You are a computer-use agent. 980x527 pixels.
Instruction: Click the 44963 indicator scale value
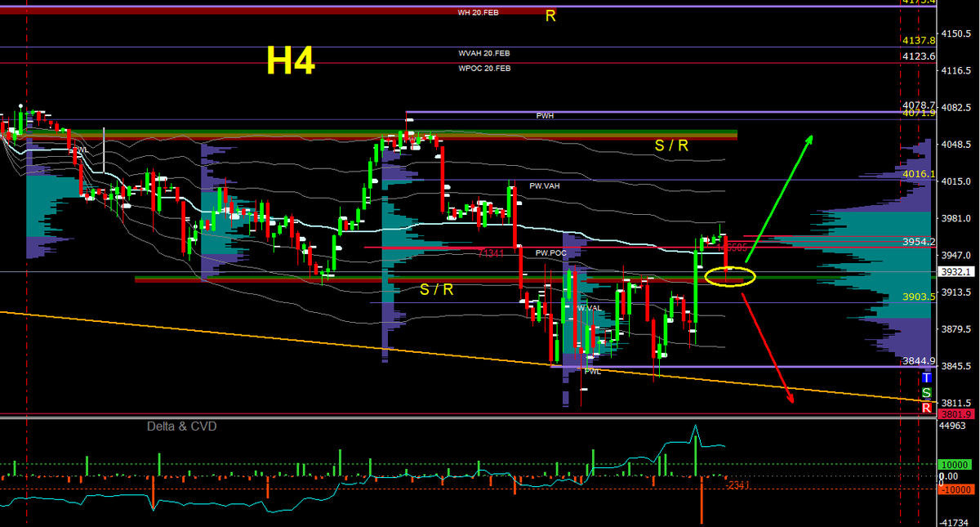coord(954,426)
